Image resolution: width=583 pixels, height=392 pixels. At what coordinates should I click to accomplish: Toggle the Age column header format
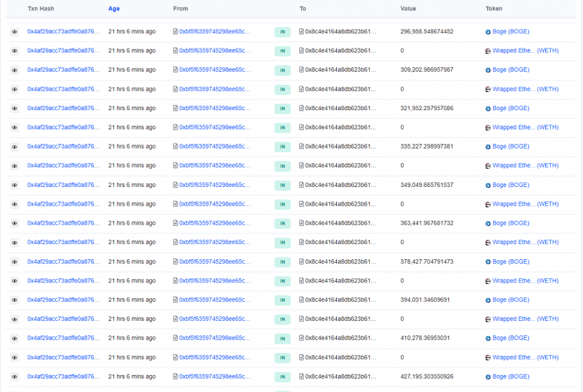point(114,9)
